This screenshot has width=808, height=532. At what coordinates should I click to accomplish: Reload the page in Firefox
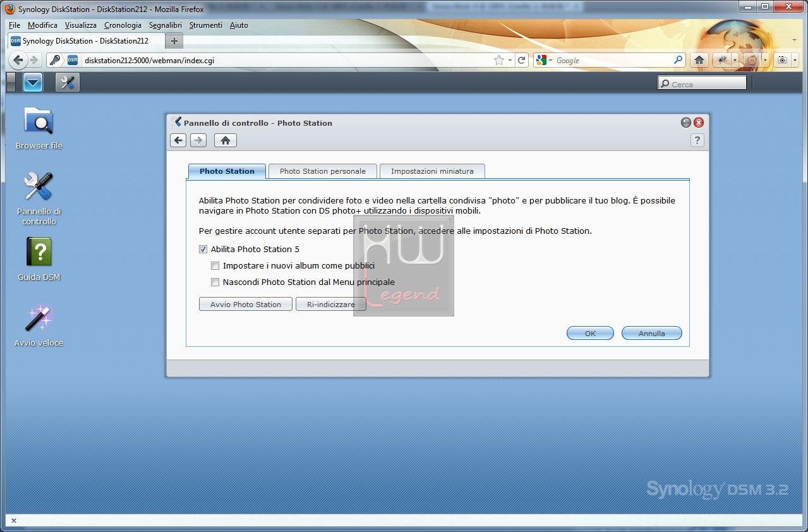point(522,60)
